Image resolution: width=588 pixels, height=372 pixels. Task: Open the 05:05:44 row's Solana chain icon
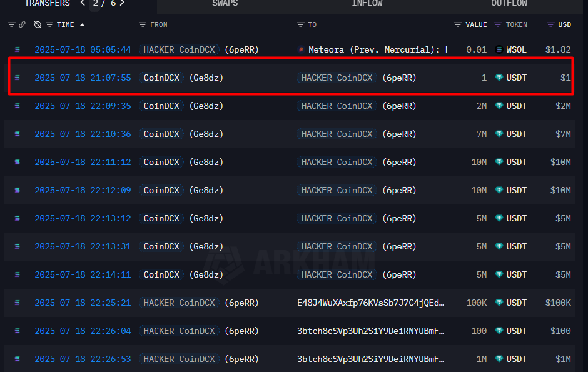(x=18, y=49)
